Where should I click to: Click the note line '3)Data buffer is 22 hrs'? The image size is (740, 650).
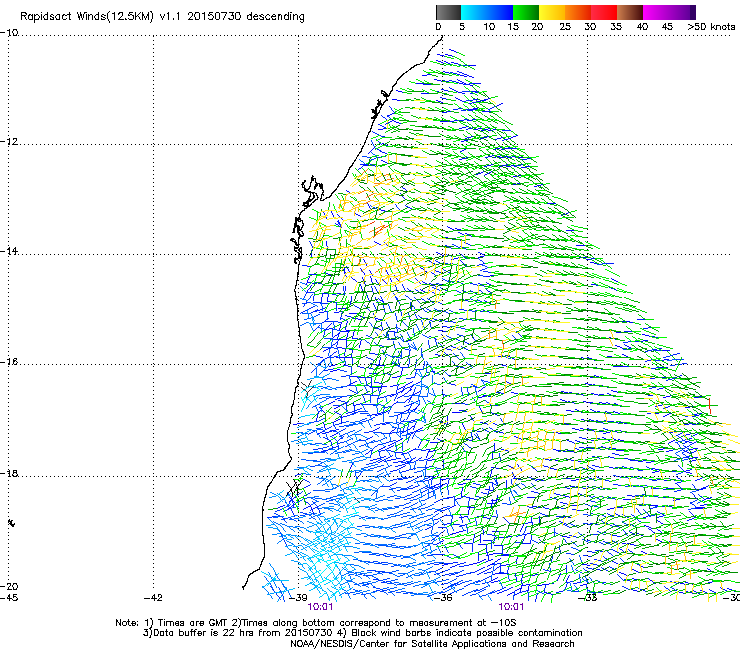point(362,633)
